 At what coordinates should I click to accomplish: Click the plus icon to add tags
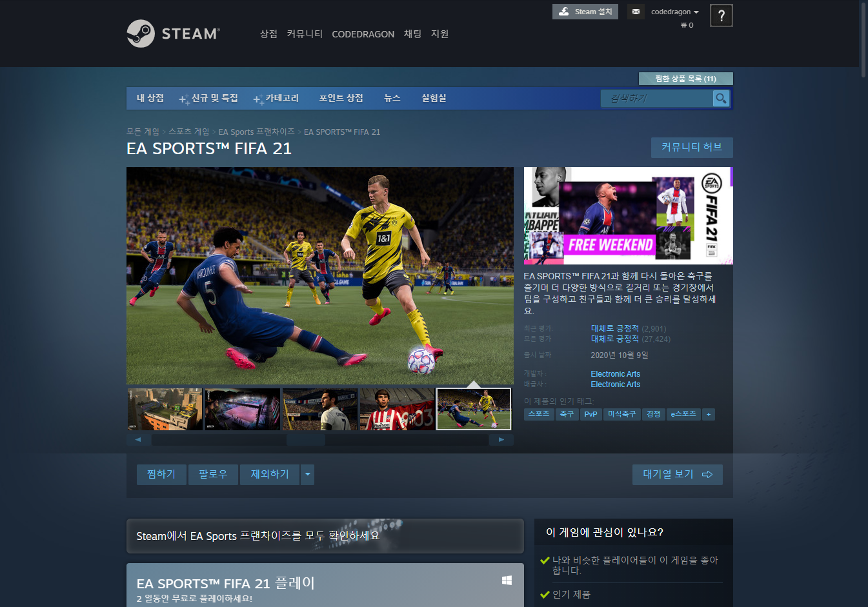[709, 414]
